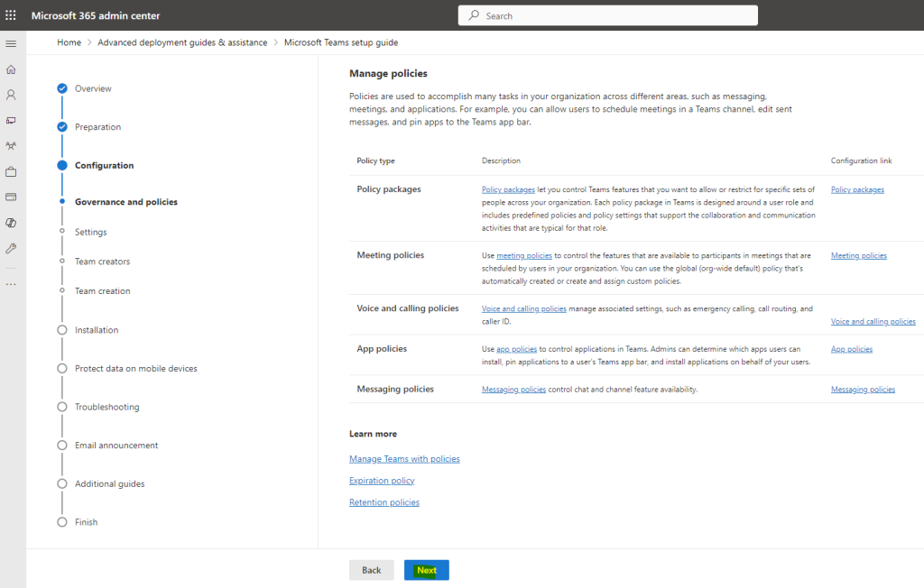924x588 pixels.
Task: Click the shopping bag icon in the sidebar
Action: coord(11,172)
